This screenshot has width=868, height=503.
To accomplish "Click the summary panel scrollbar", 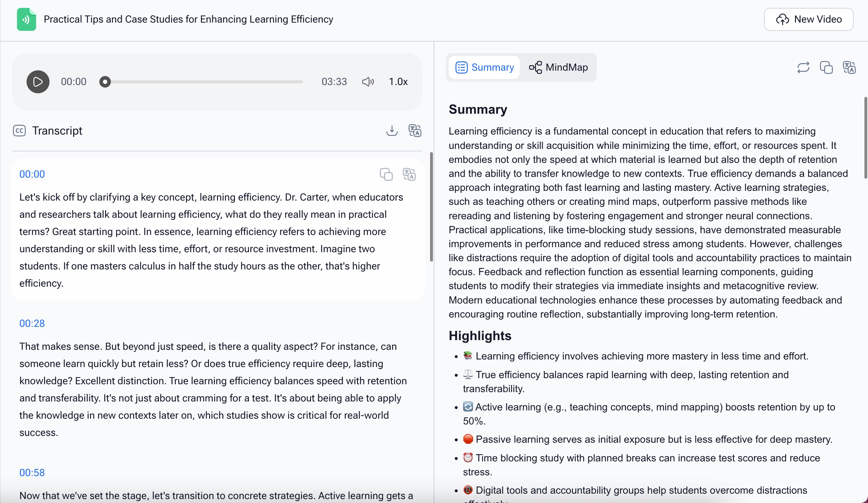I will (x=865, y=138).
